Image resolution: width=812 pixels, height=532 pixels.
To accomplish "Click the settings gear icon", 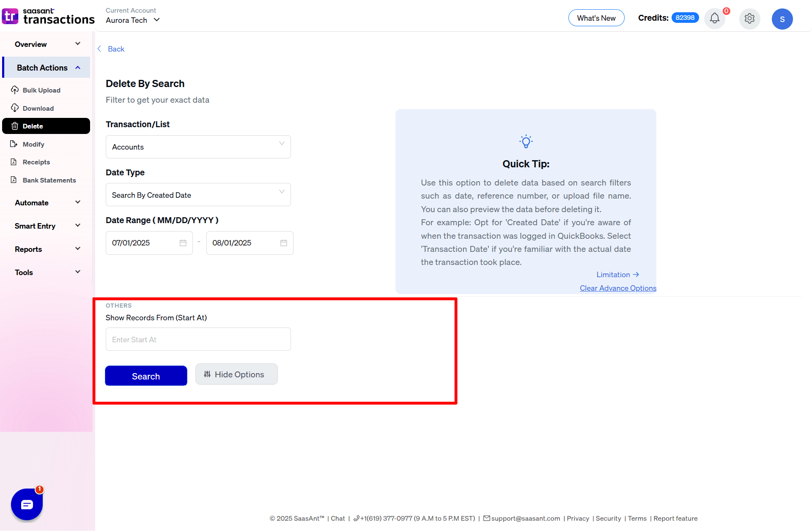I will tap(749, 19).
